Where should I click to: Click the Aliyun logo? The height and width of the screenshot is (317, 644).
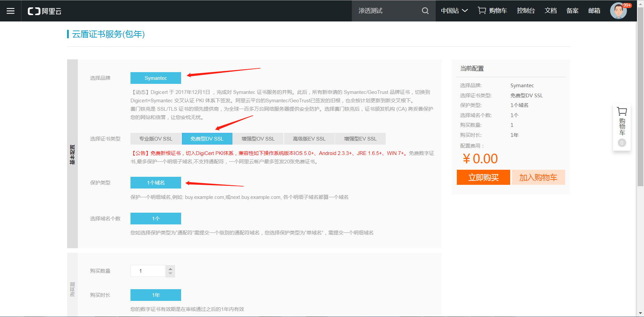[44, 11]
